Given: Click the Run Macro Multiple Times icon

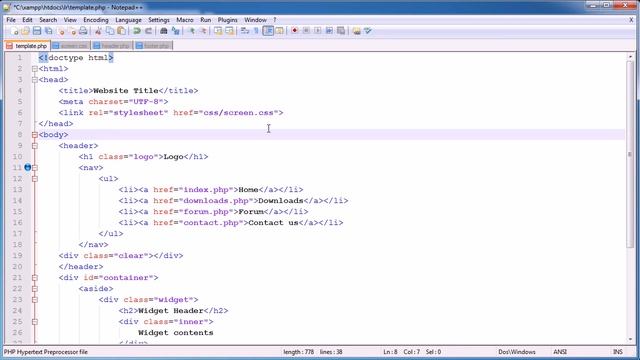Looking at the screenshot, I should pos(329,31).
